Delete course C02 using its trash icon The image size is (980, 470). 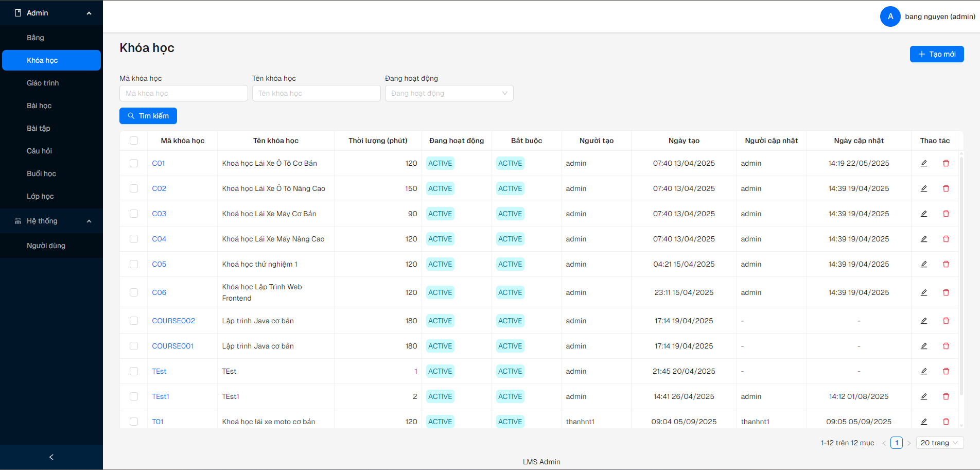click(946, 188)
